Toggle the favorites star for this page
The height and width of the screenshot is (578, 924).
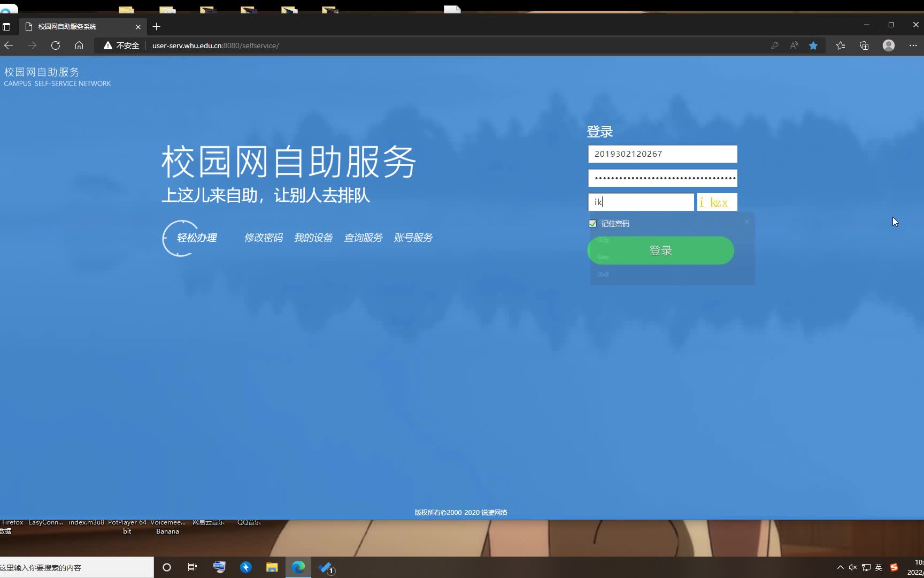tap(813, 45)
